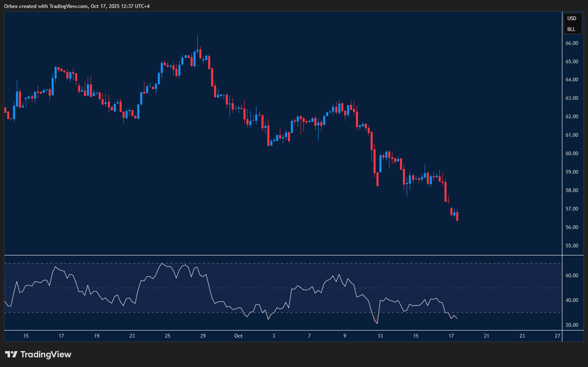The image size is (588, 367).
Task: Click the highest candle wick above 66.00
Action: (197, 40)
